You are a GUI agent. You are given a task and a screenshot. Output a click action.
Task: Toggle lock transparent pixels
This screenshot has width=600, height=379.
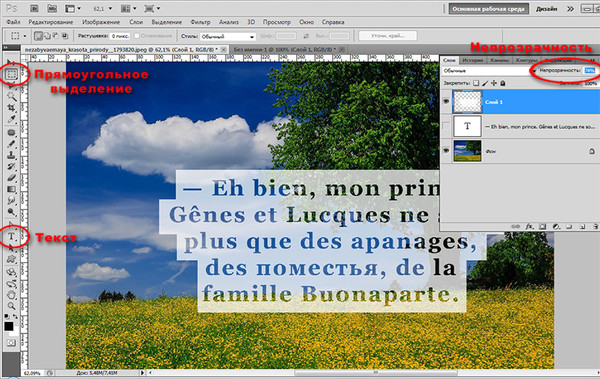(x=476, y=83)
